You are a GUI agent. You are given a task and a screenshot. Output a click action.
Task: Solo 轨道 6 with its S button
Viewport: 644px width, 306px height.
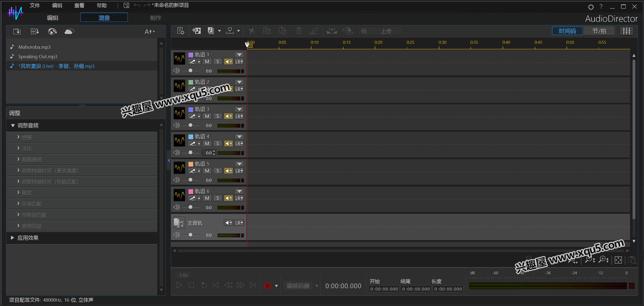(218, 198)
